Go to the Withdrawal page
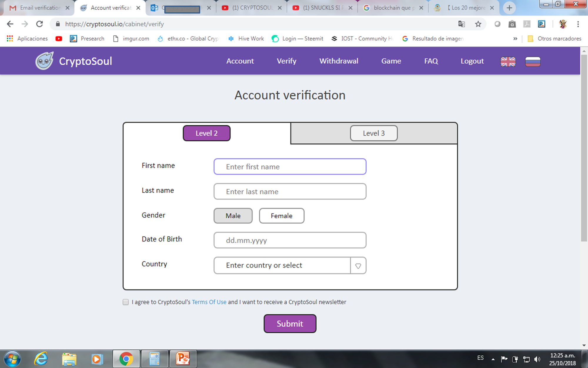 point(339,61)
